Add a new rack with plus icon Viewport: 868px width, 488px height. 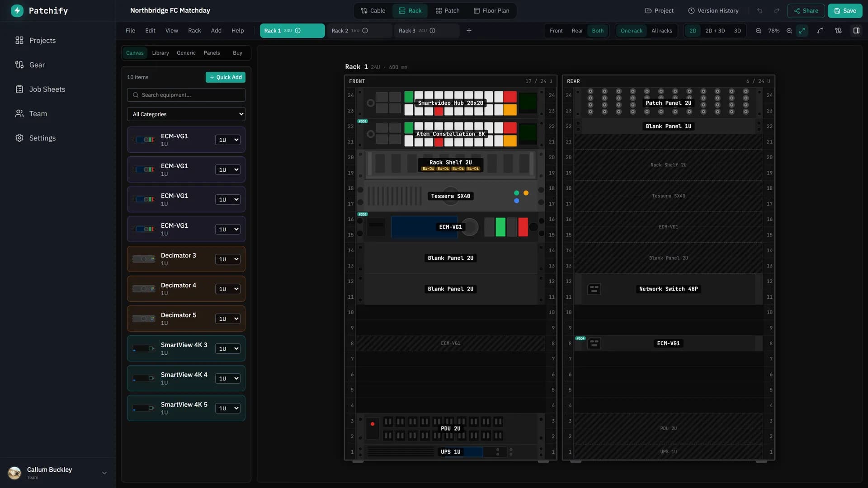pos(469,31)
